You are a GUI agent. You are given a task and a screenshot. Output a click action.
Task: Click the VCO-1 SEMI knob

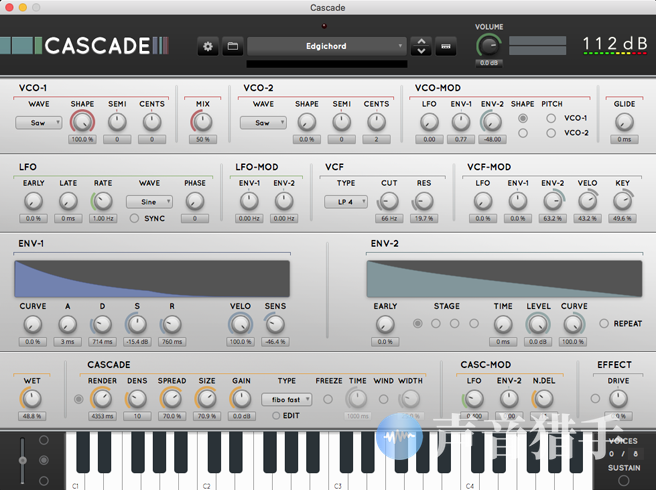(x=117, y=122)
